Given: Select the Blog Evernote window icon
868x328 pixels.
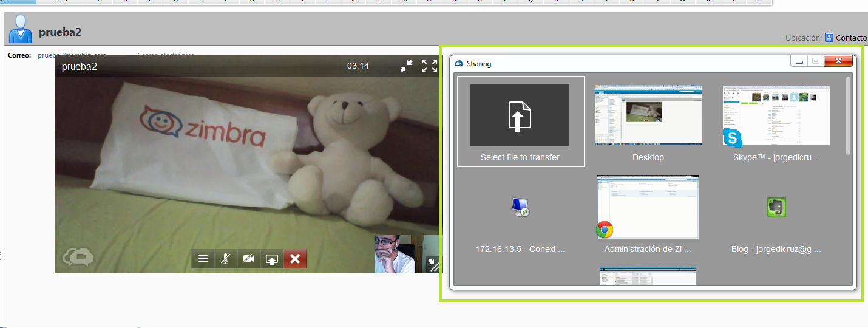Looking at the screenshot, I should [776, 208].
